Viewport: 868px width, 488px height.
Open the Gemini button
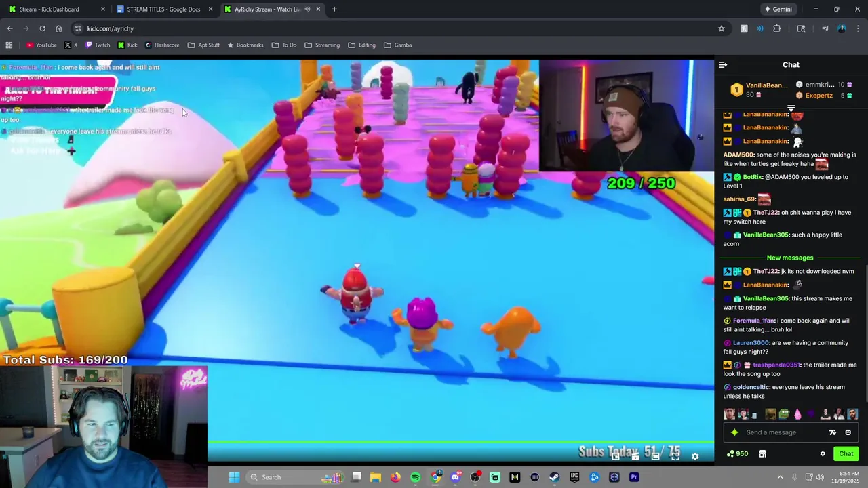(x=778, y=9)
